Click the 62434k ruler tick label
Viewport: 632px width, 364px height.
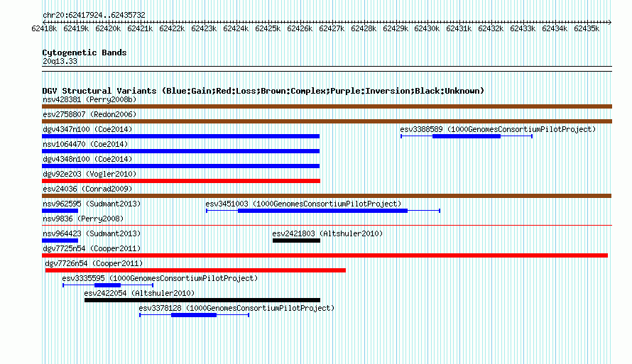(x=555, y=28)
